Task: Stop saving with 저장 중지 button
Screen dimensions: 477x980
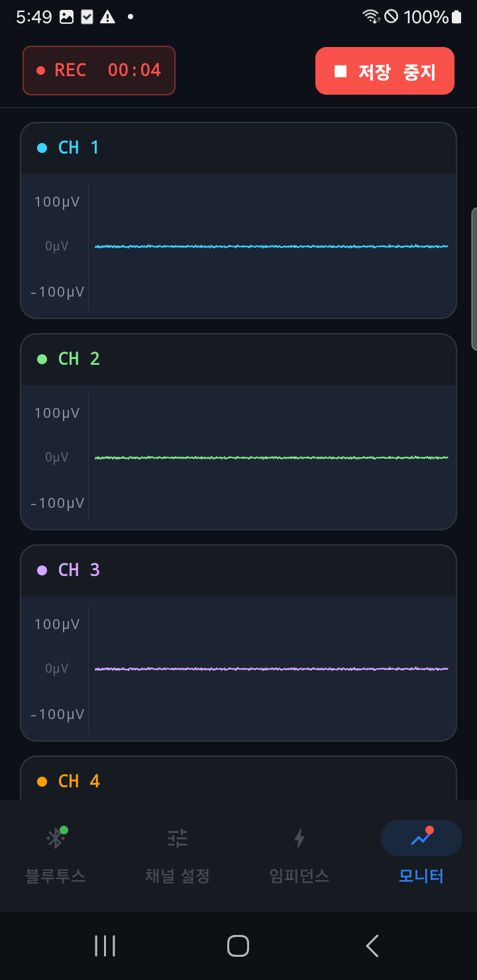Action: (x=385, y=71)
